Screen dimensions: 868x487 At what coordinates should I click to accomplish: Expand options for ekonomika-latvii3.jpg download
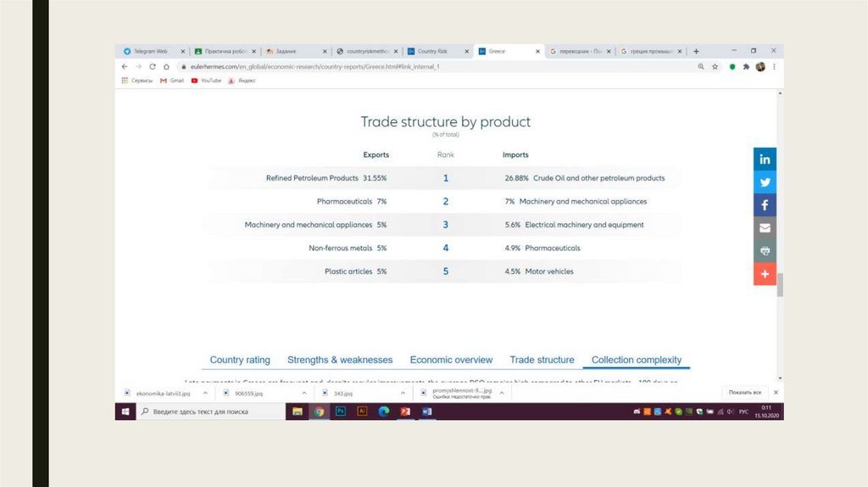pos(205,393)
